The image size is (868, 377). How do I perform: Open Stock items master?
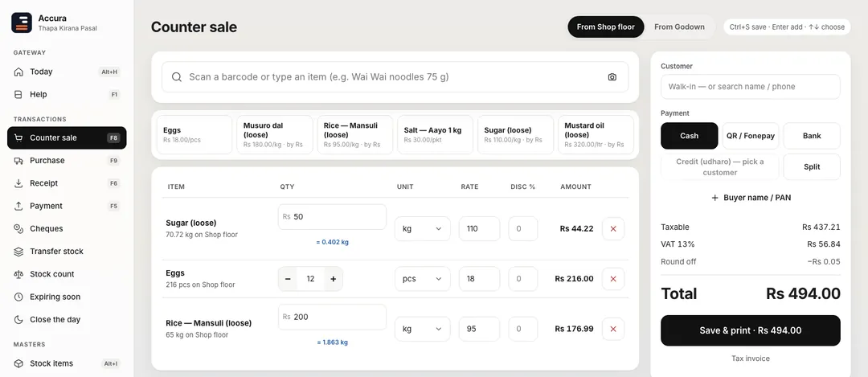coord(67,363)
